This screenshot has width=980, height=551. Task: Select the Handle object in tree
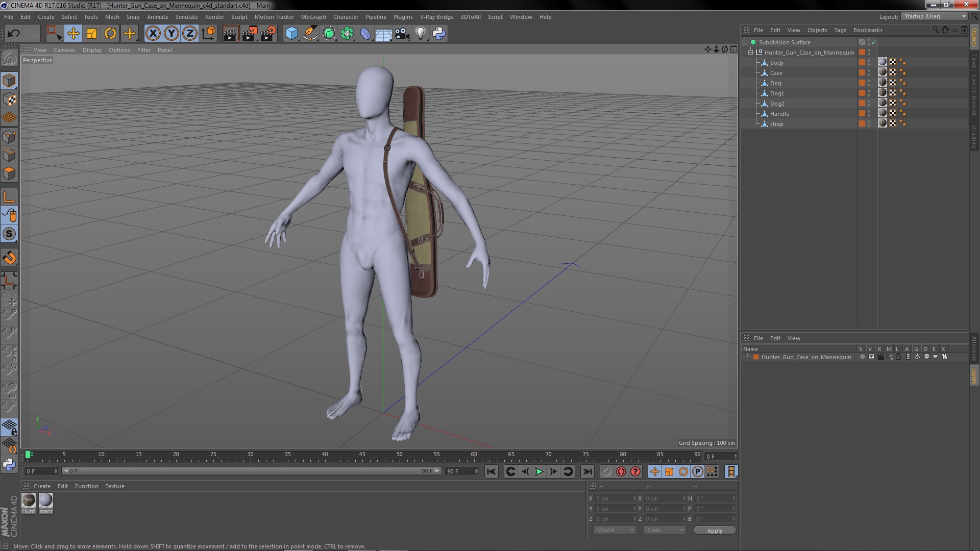779,114
